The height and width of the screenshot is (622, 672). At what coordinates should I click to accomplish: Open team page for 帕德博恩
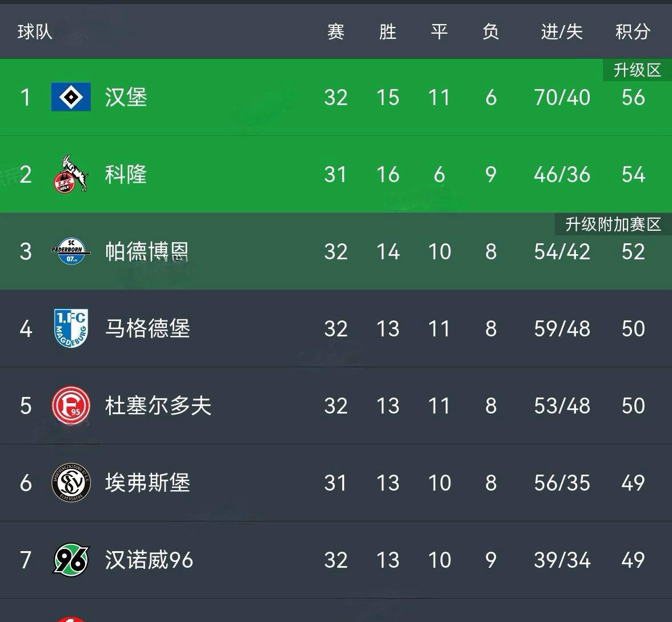coord(147,251)
